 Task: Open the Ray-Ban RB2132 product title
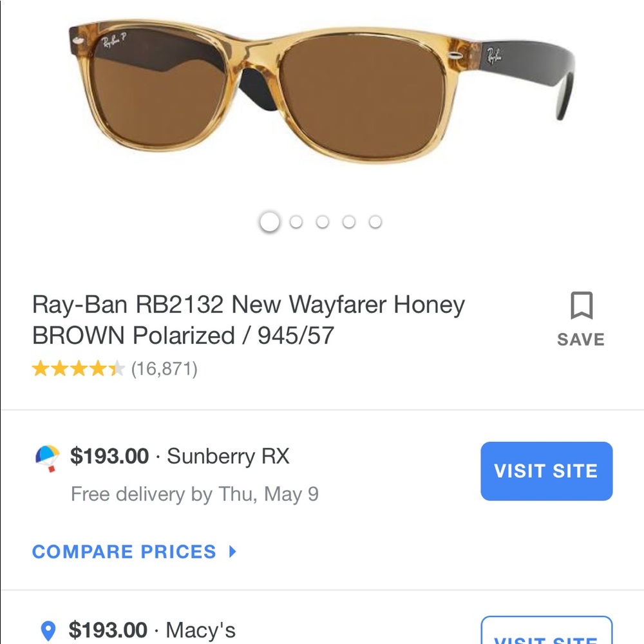(x=249, y=320)
